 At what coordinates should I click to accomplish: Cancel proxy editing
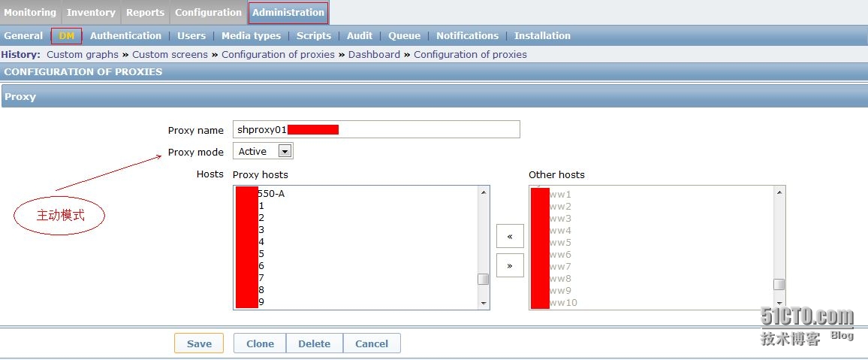click(372, 343)
